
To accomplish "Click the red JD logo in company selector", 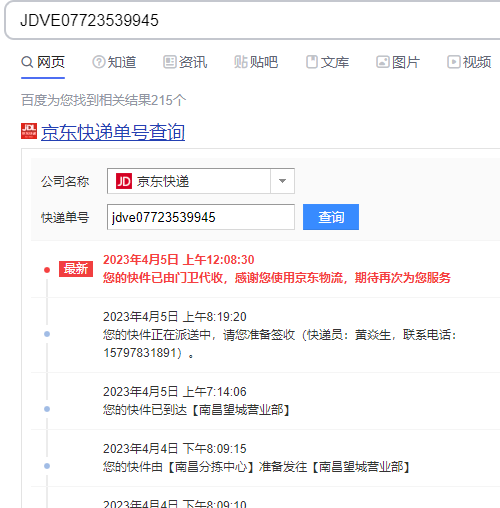I will 124,181.
